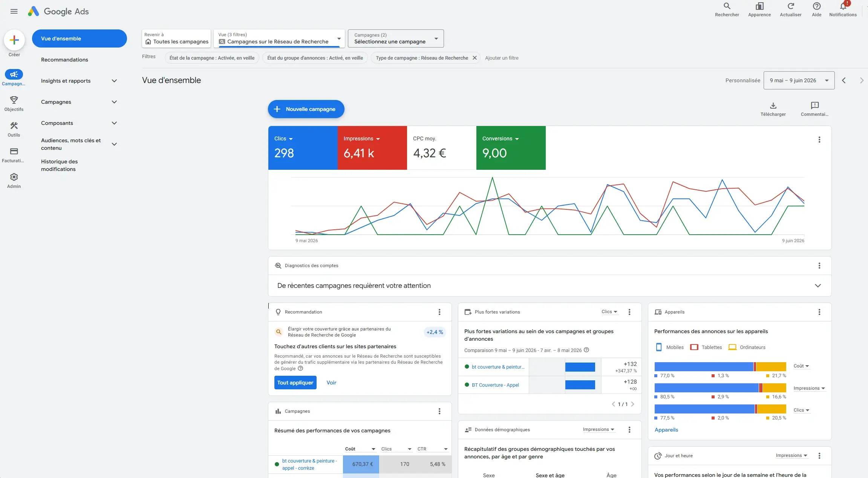Viewport: 868px width, 478px height.
Task: Click the Ordinateurs legend swatch
Action: pos(732,347)
